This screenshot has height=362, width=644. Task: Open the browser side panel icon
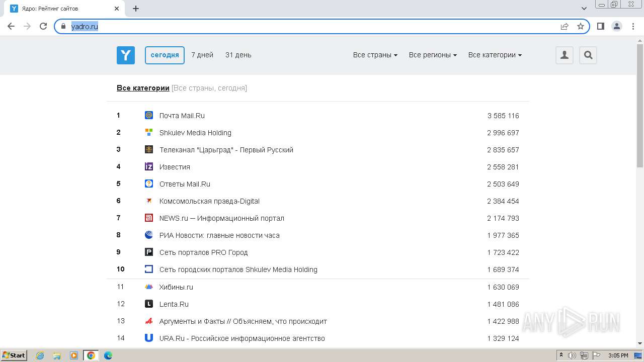[x=600, y=26]
